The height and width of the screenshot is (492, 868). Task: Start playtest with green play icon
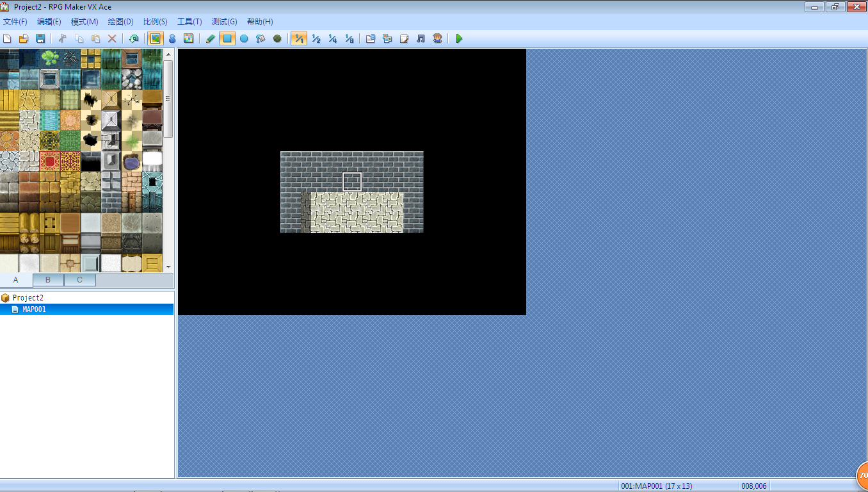[459, 38]
